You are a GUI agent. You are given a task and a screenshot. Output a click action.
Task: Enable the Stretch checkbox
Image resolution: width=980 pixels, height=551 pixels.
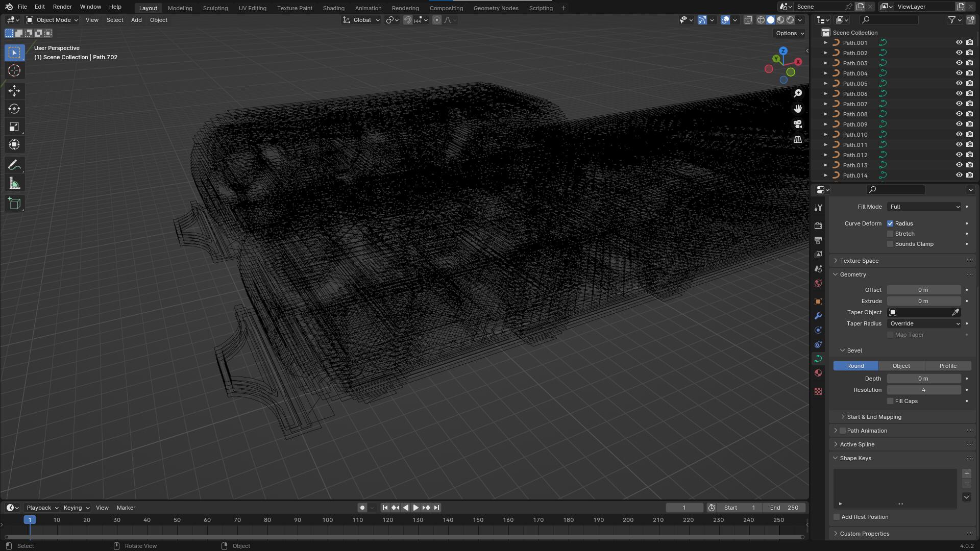890,234
